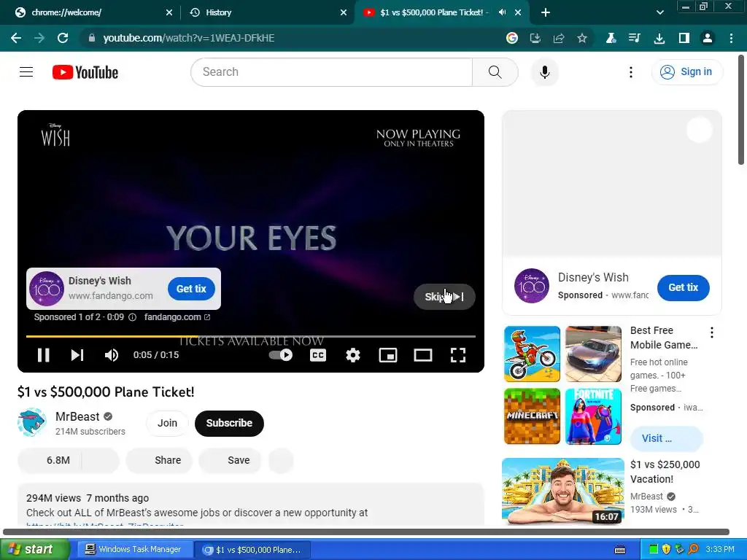
Task: Skip to next video in player
Action: 77,355
